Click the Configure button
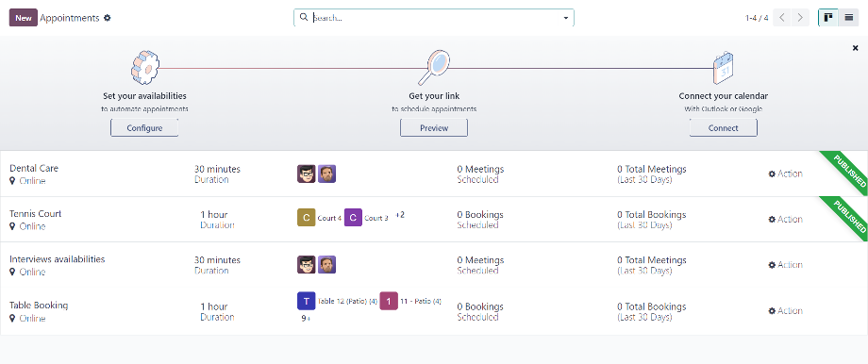Image resolution: width=868 pixels, height=364 pixels. coord(144,128)
